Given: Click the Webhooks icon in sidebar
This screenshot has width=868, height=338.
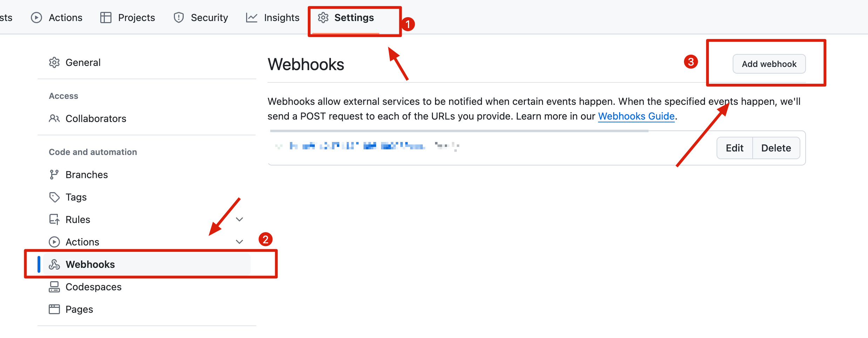Looking at the screenshot, I should (54, 264).
